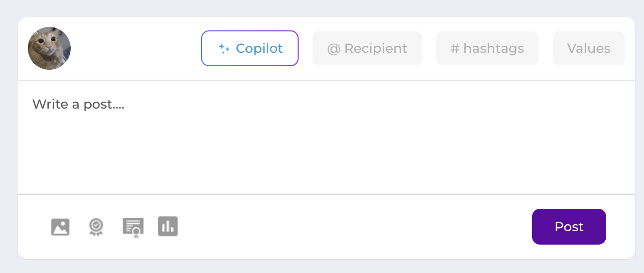Create a poll with the bar chart icon
The height and width of the screenshot is (273, 644).
point(168,226)
